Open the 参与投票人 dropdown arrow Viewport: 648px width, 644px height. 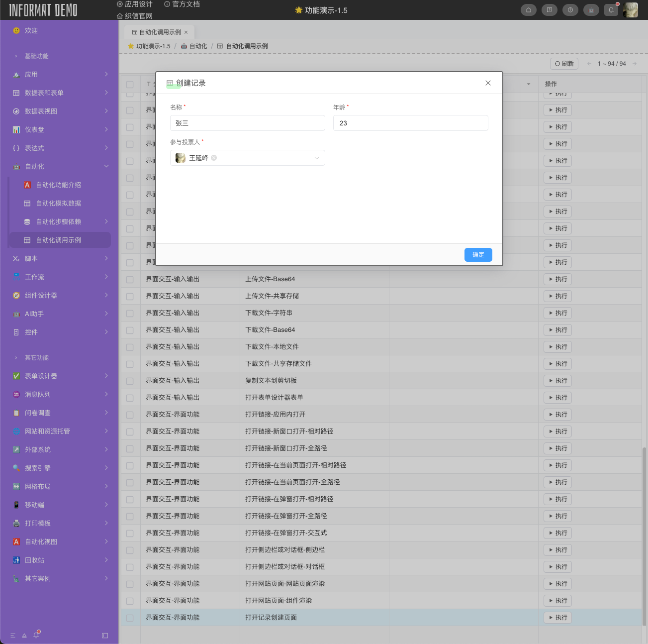click(317, 158)
